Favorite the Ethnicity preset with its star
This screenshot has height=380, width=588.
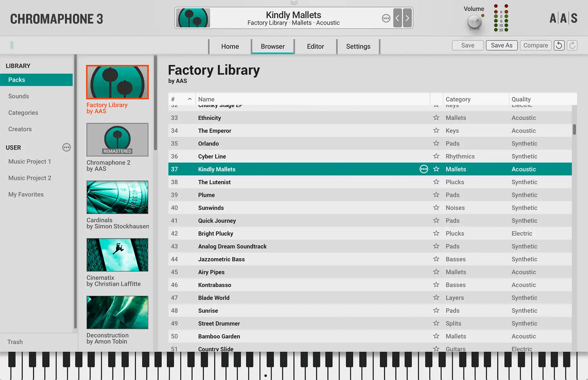[x=436, y=118]
